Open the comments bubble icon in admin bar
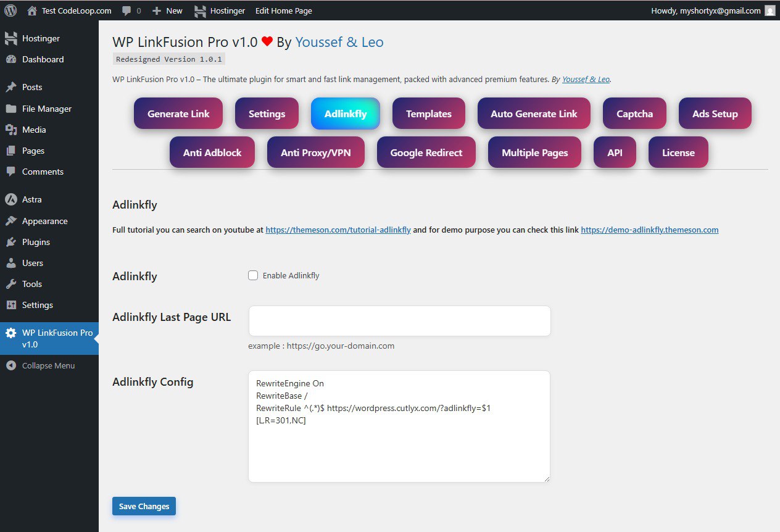The image size is (780, 532). tap(127, 11)
